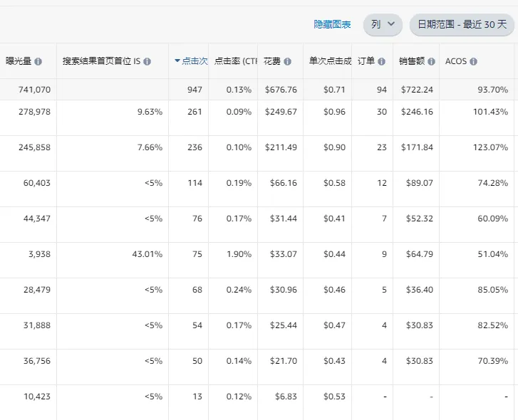Screen dimensions: 518x420
Task: Select ACOS cell 74.28%
Action: point(493,183)
